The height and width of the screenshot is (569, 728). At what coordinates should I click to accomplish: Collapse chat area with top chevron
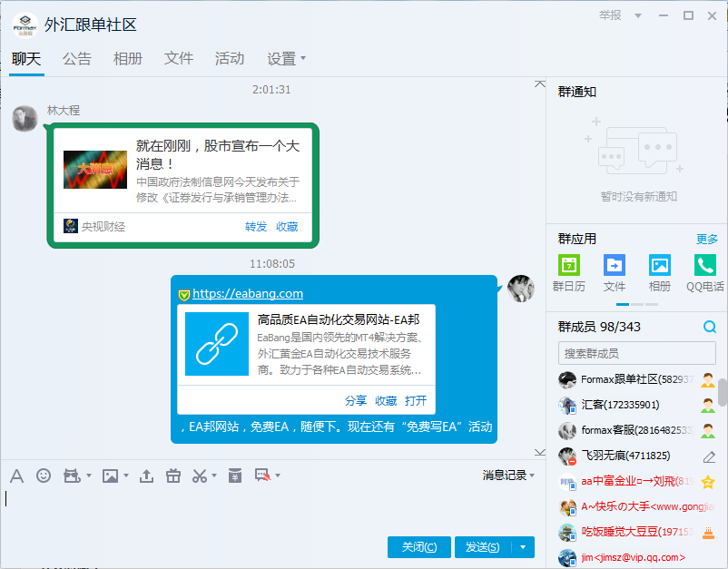point(539,84)
